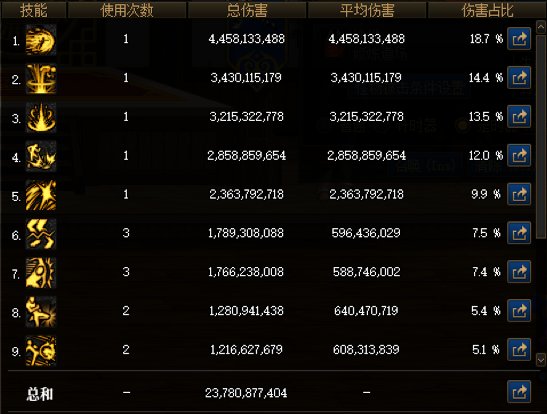Image resolution: width=547 pixels, height=414 pixels.
Task: Click share button for 12.0% row
Action: (519, 155)
